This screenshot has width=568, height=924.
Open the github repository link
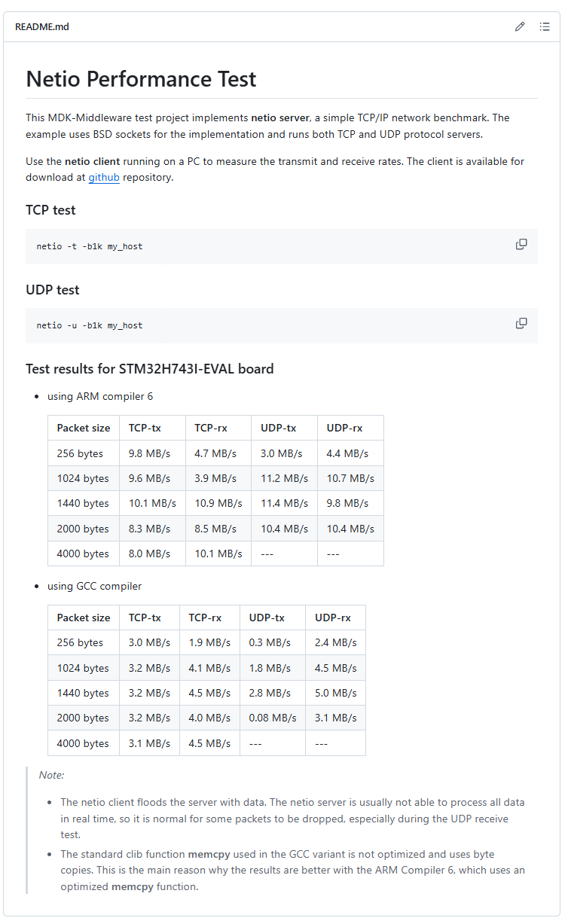pyautogui.click(x=104, y=178)
